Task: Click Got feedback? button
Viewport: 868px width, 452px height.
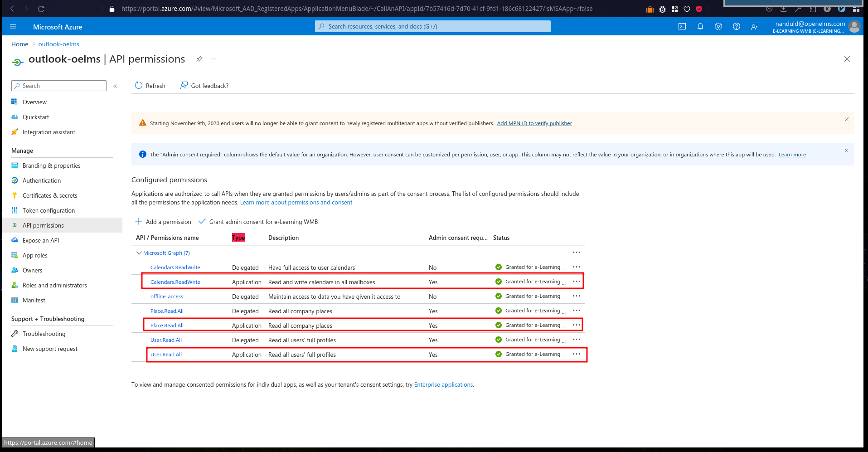Action: (204, 86)
